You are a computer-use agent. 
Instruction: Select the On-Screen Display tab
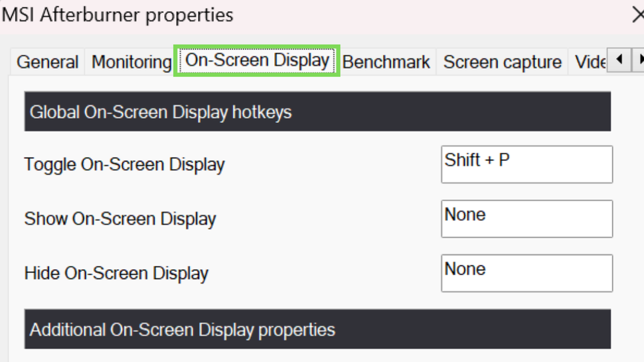(257, 61)
